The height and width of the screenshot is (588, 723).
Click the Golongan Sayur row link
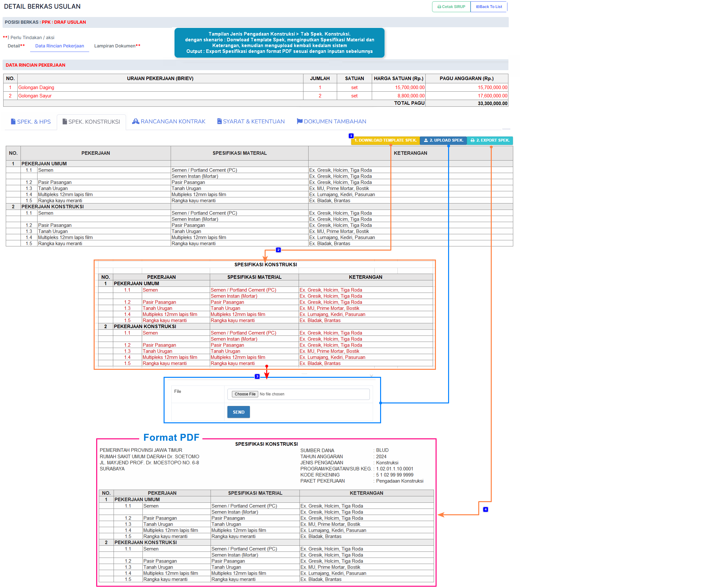click(x=35, y=96)
